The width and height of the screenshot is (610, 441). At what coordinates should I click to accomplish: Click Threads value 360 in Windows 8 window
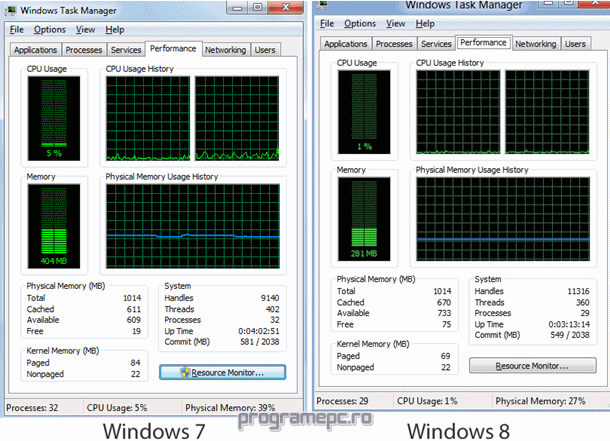pos(582,303)
